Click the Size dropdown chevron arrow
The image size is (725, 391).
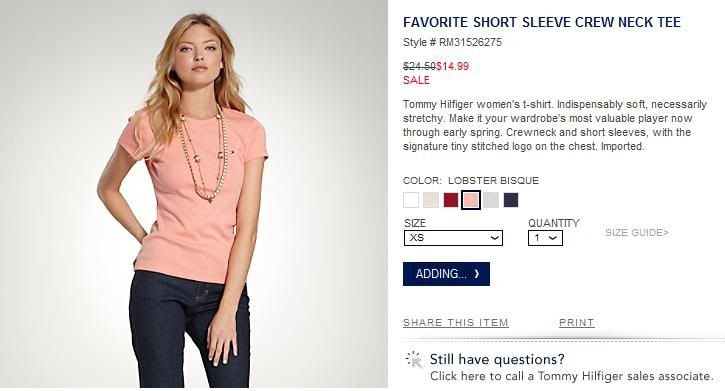coord(494,238)
